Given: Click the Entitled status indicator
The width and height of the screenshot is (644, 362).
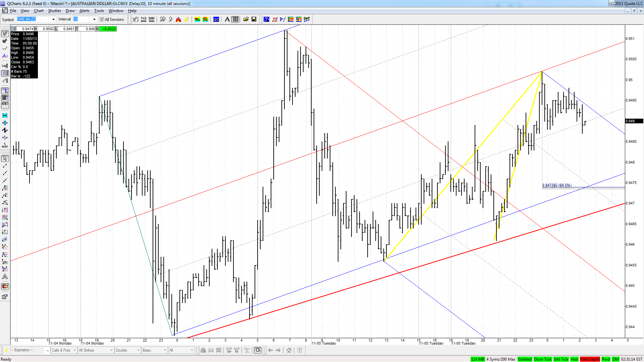Looking at the screenshot, I should point(525,359).
